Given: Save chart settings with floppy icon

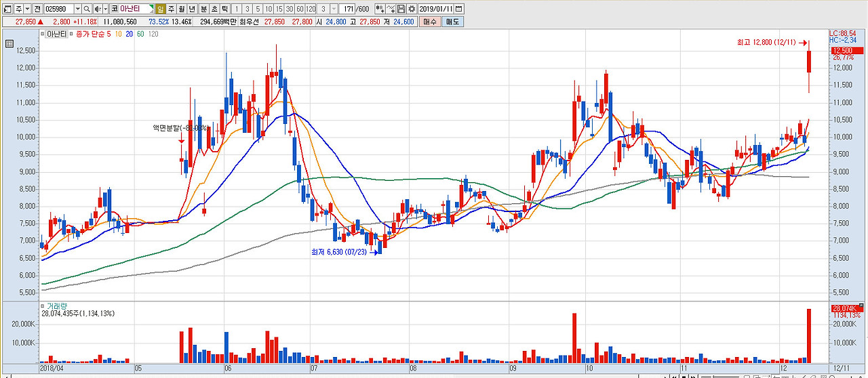Looking at the screenshot, I should pos(401,9).
